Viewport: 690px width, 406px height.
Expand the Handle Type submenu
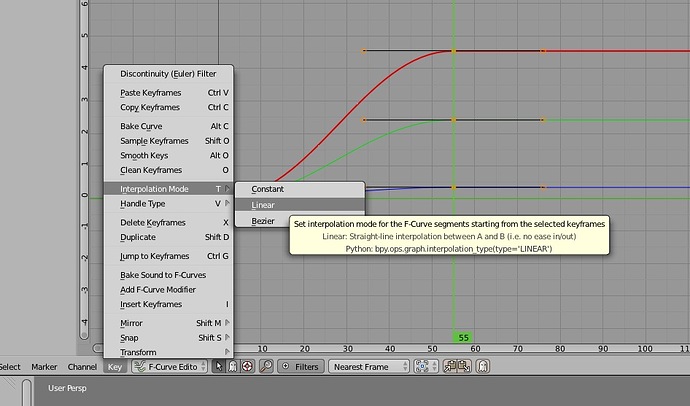click(x=168, y=204)
